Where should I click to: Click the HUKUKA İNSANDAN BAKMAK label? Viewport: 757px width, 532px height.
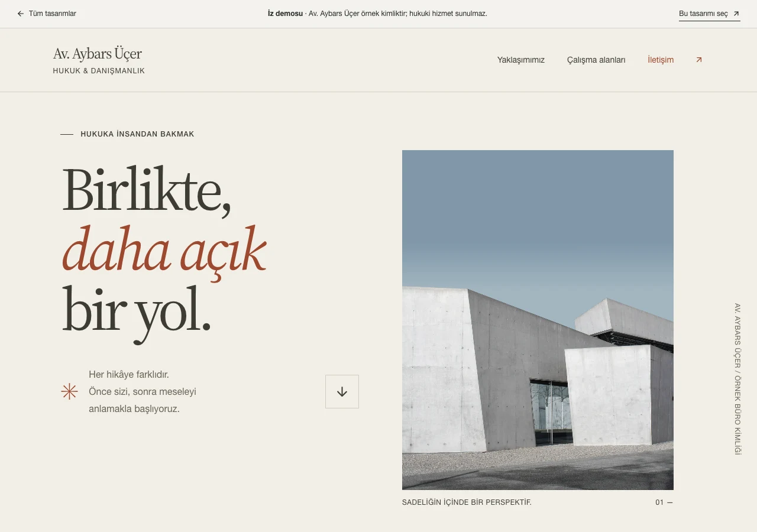(x=137, y=134)
